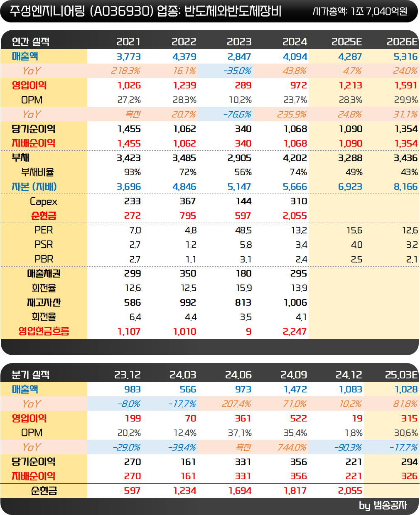The width and height of the screenshot is (420, 515).
Task: Click the 주성엔지니어링 (A036930) title text
Action: [x=81, y=11]
